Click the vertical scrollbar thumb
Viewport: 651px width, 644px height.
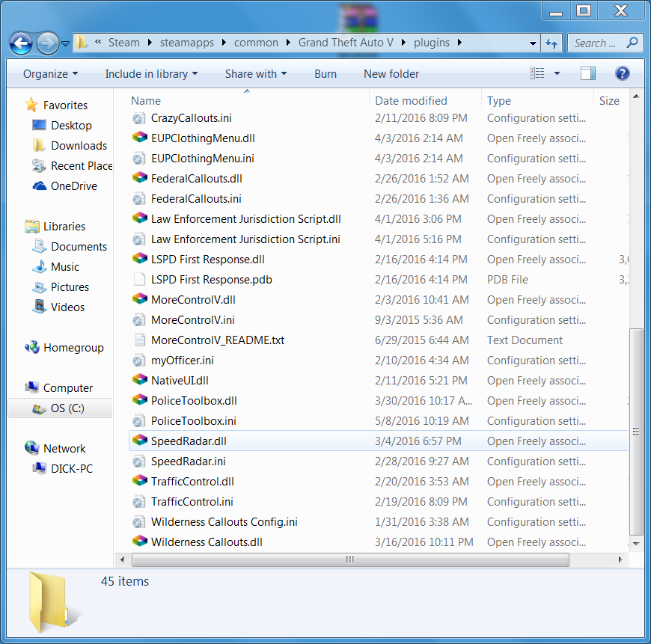click(x=635, y=432)
